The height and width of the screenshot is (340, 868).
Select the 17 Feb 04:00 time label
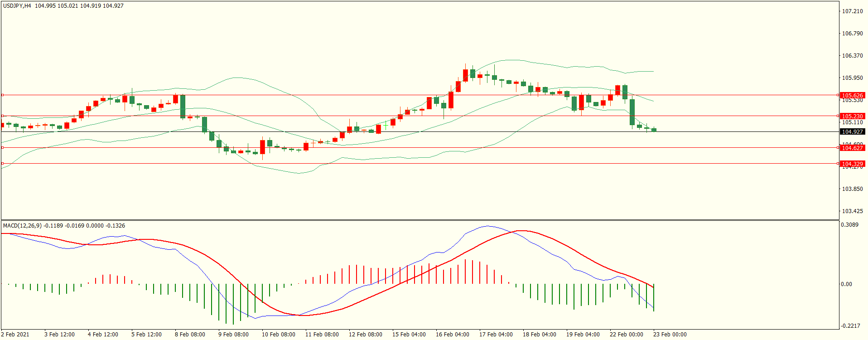(x=496, y=335)
